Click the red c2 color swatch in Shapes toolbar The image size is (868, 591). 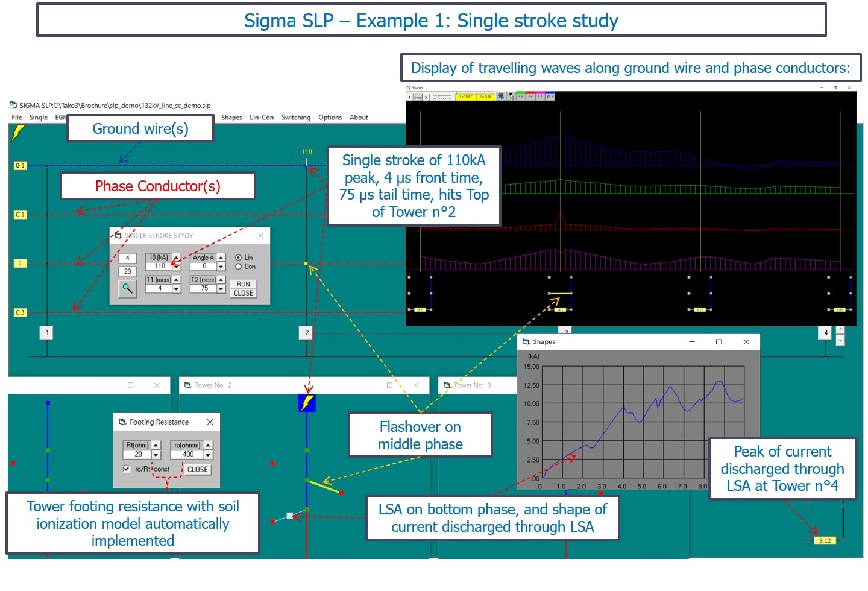pyautogui.click(x=530, y=95)
